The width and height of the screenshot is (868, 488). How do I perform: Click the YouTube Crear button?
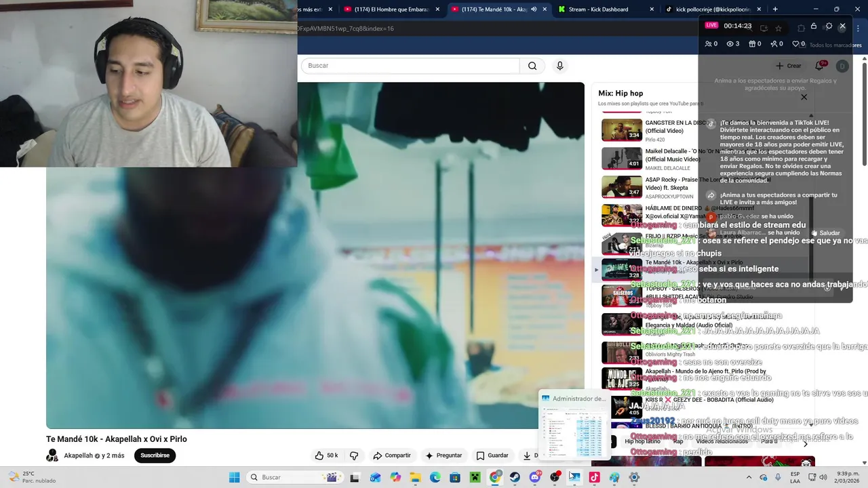coord(789,66)
